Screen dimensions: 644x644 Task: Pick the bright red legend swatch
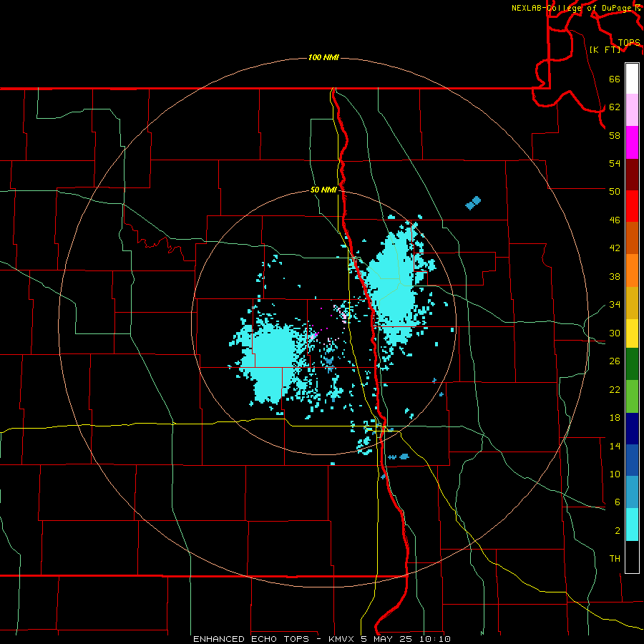pyautogui.click(x=632, y=206)
